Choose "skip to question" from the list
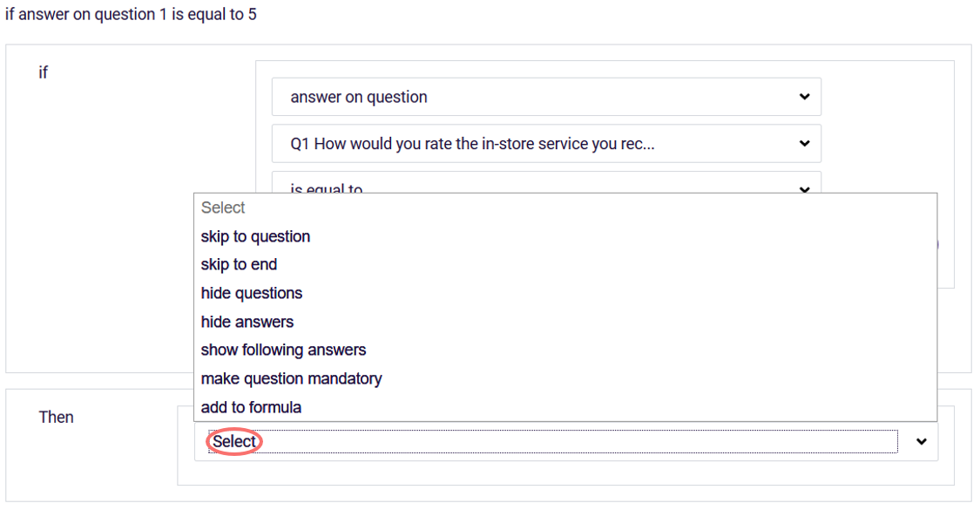The height and width of the screenshot is (510, 980). tap(255, 236)
